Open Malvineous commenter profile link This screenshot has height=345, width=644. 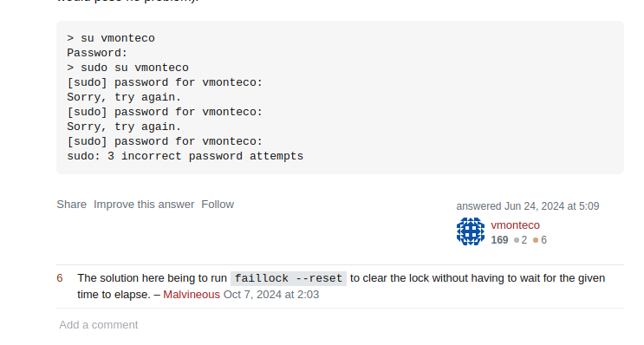pyautogui.click(x=192, y=295)
